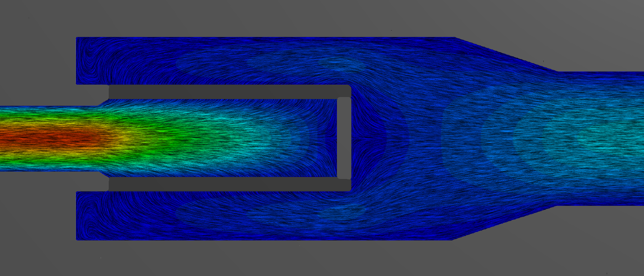The image size is (644, 276).
Task: Click the red high-velocity core in the inlet
Action: pos(50,138)
